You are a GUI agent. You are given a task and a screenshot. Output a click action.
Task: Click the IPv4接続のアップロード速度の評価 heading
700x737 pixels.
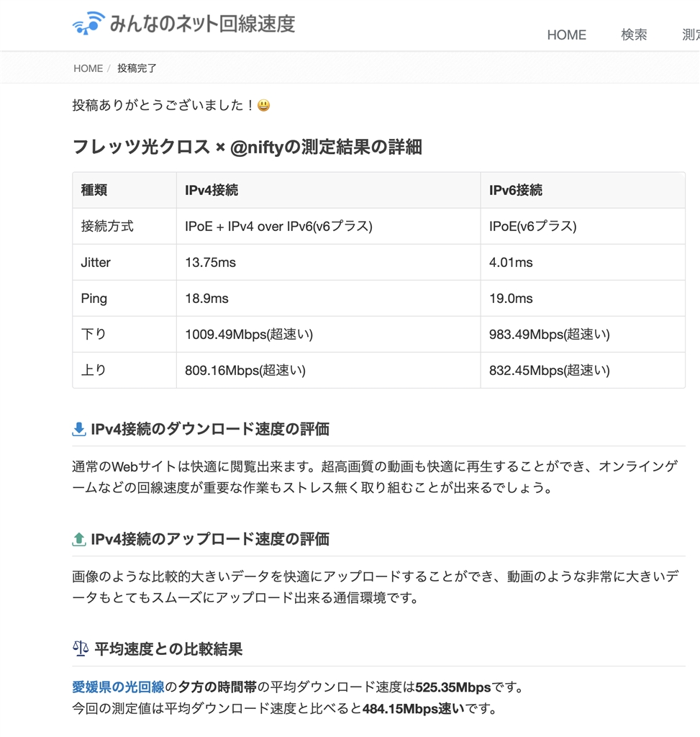pos(210,539)
